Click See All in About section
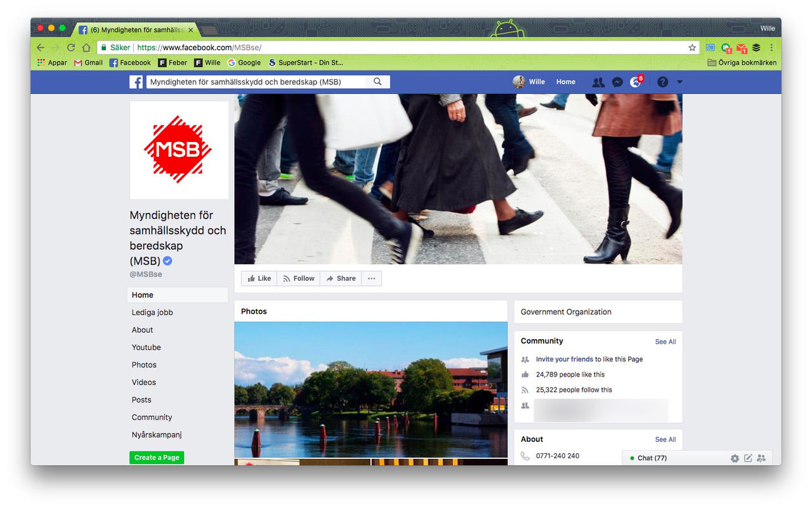The width and height of the screenshot is (812, 509). [x=665, y=439]
